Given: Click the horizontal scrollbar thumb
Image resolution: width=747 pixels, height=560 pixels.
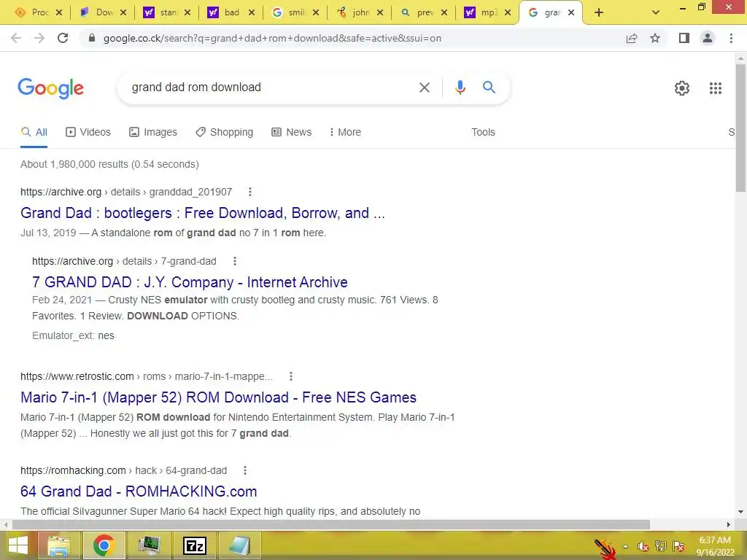Looking at the screenshot, I should 330,525.
